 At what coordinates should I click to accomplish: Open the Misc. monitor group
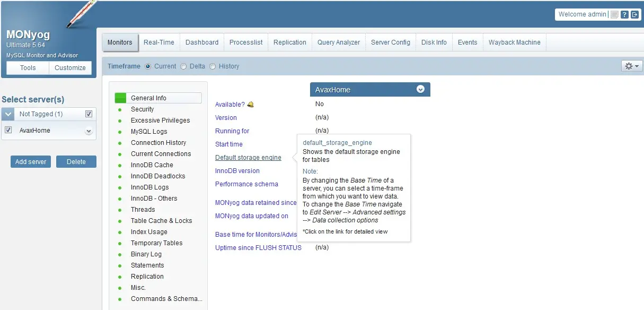(x=138, y=288)
